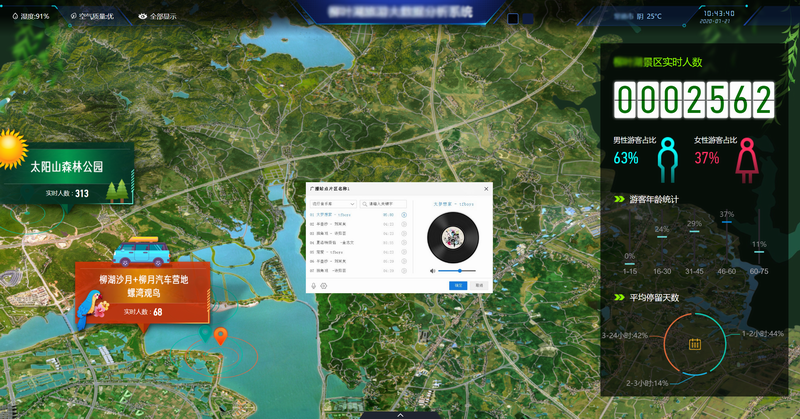Open the music library dropdown in dialog
Viewport: 800px width, 419px height.
[x=332, y=203]
